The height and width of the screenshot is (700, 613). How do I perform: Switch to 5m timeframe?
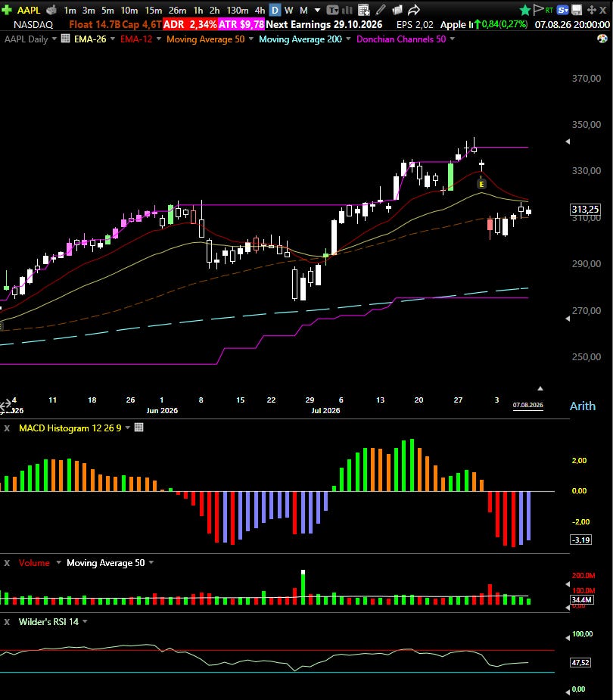point(107,10)
